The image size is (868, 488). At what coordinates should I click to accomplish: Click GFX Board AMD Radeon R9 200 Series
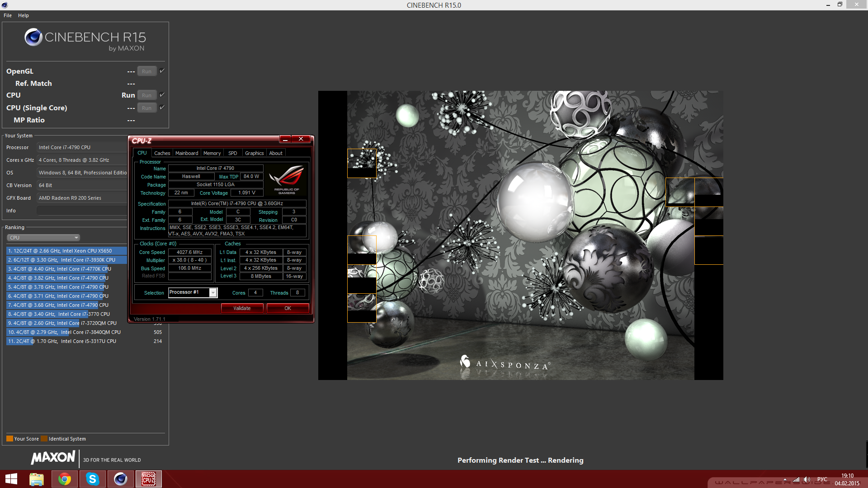point(82,198)
